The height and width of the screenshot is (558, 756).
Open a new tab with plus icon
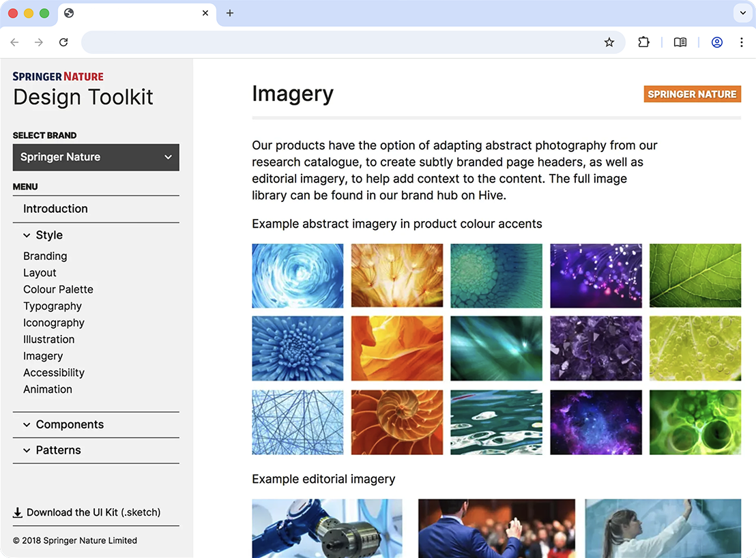230,13
